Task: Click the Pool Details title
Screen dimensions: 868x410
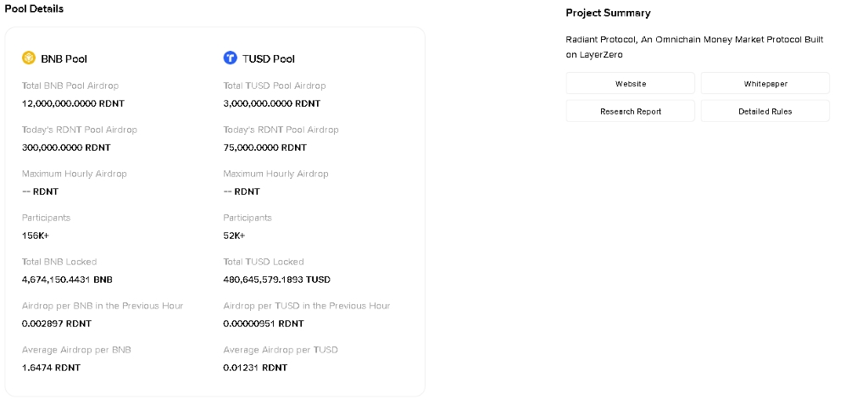Action: click(34, 8)
